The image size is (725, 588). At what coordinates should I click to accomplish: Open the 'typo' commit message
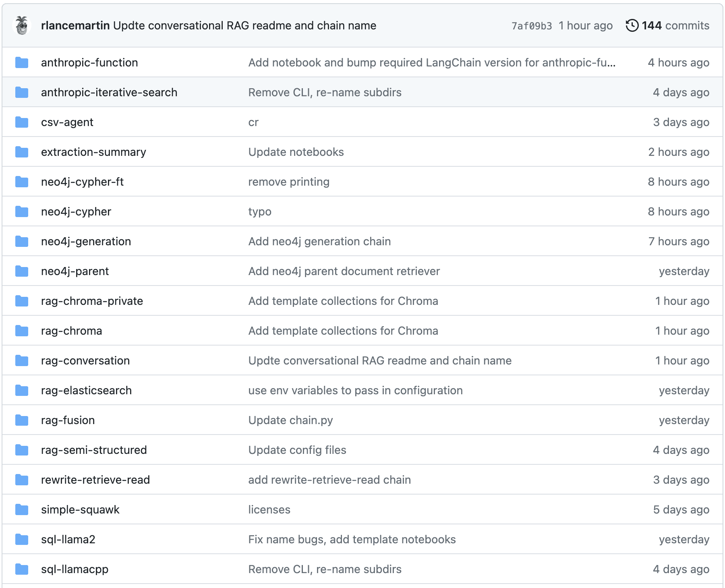260,211
